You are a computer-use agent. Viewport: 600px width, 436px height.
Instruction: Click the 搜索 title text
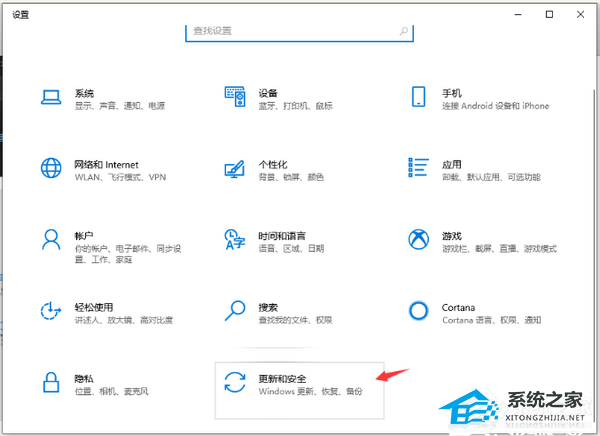pyautogui.click(x=268, y=307)
